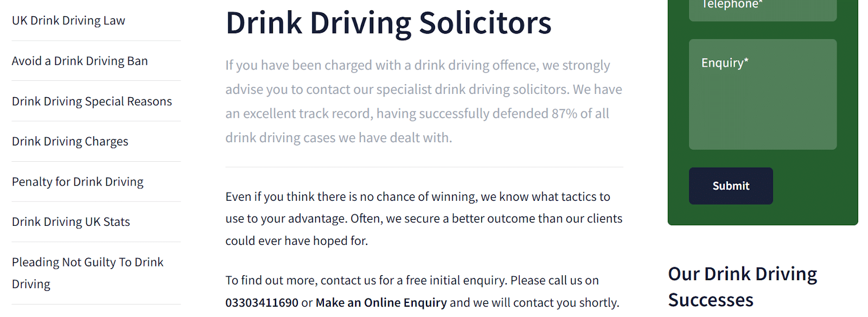The image size is (868, 317).
Task: Follow the Make an Online Enquiry link
Action: (381, 302)
